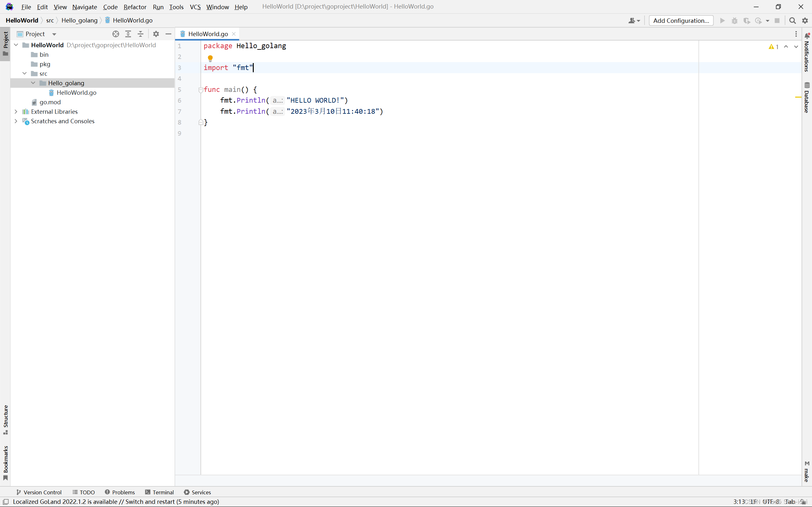The image size is (812, 507).
Task: Click the HelloWorld.go filename input tab
Action: coord(207,34)
